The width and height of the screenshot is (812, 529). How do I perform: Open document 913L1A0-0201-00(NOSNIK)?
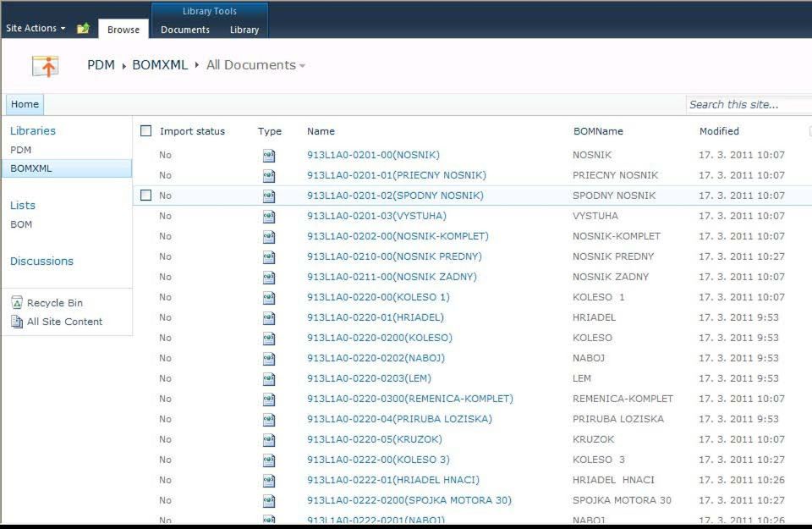pos(373,155)
